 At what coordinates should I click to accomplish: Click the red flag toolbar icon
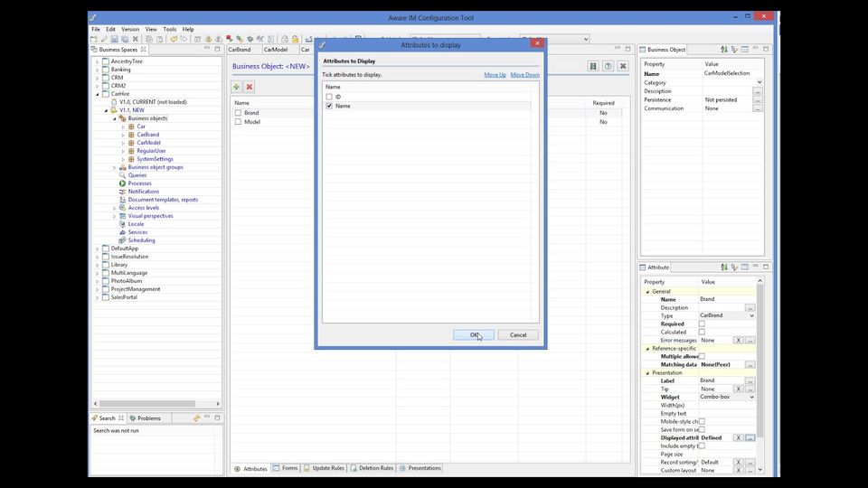point(229,39)
